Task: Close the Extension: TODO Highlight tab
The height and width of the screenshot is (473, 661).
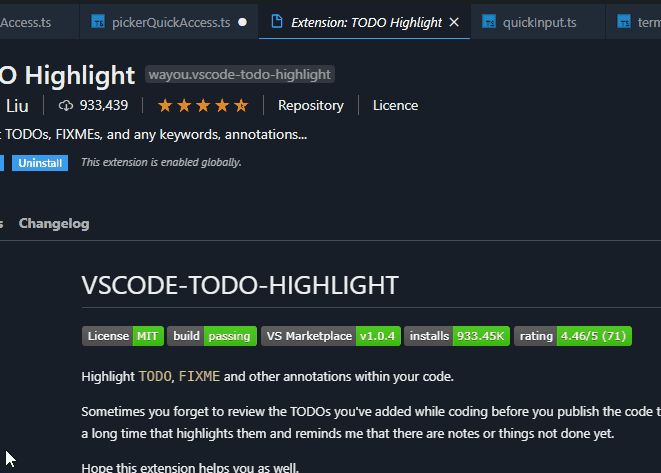Action: click(454, 22)
